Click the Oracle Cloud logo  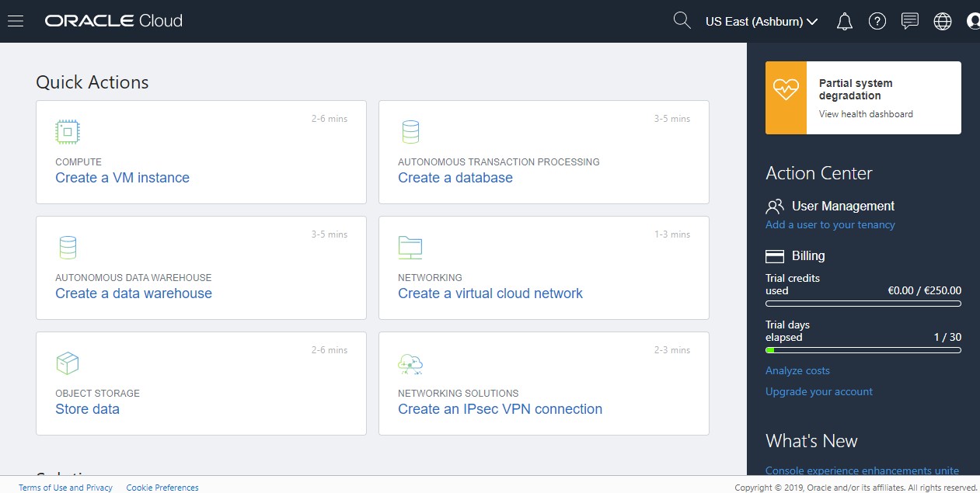(x=113, y=21)
